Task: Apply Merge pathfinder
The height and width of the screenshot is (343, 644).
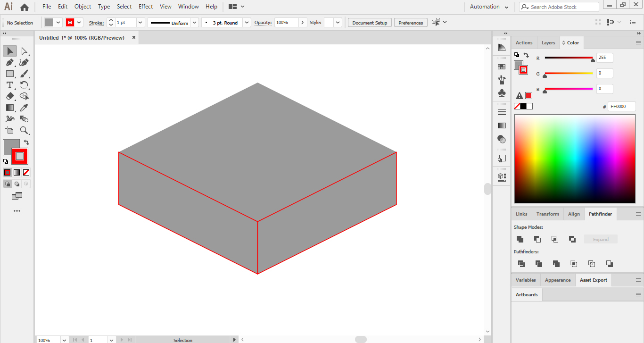Action: click(556, 264)
